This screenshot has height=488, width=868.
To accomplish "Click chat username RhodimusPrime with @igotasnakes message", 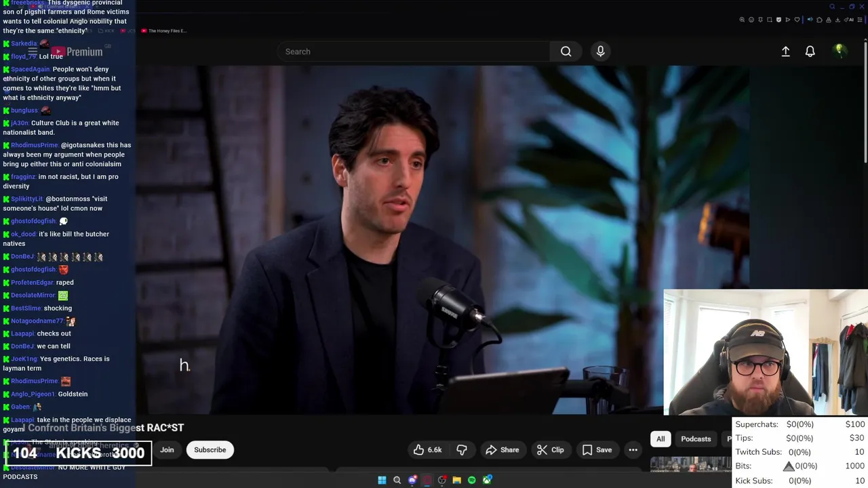I will click(35, 145).
